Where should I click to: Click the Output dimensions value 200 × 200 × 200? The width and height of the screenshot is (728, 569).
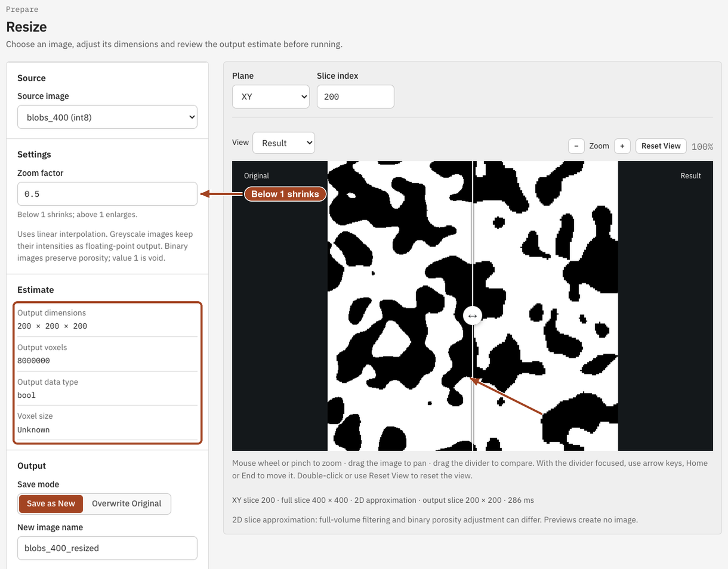point(53,326)
